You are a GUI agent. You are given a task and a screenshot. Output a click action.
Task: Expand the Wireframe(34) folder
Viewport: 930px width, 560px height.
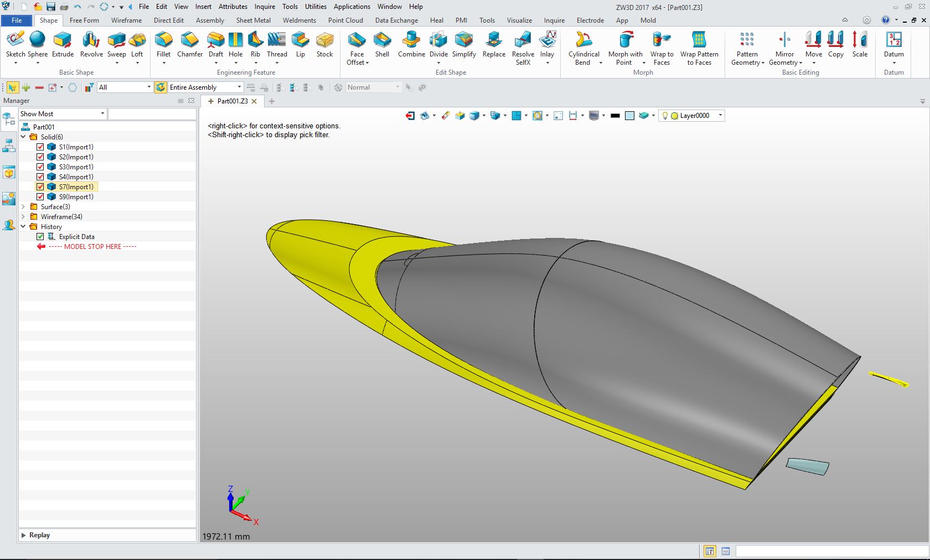[23, 217]
